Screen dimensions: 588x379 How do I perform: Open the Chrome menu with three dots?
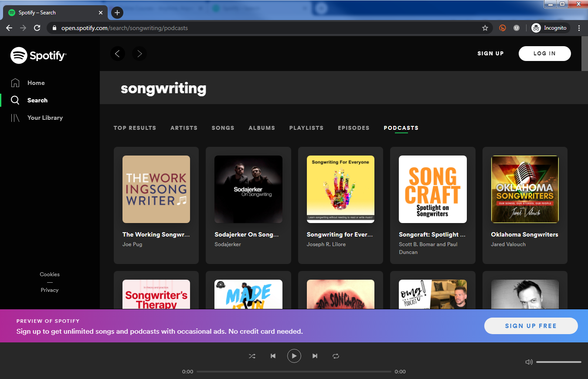[579, 27]
